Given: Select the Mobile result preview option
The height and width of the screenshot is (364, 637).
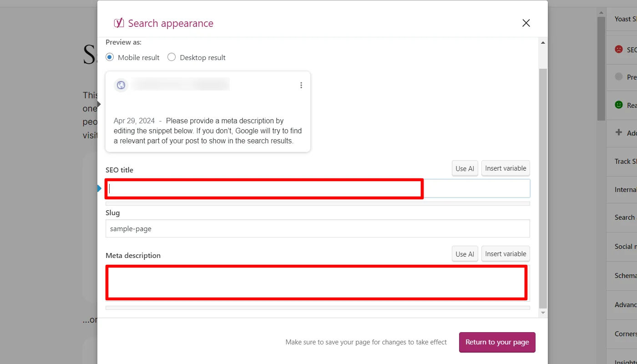Looking at the screenshot, I should (x=109, y=57).
